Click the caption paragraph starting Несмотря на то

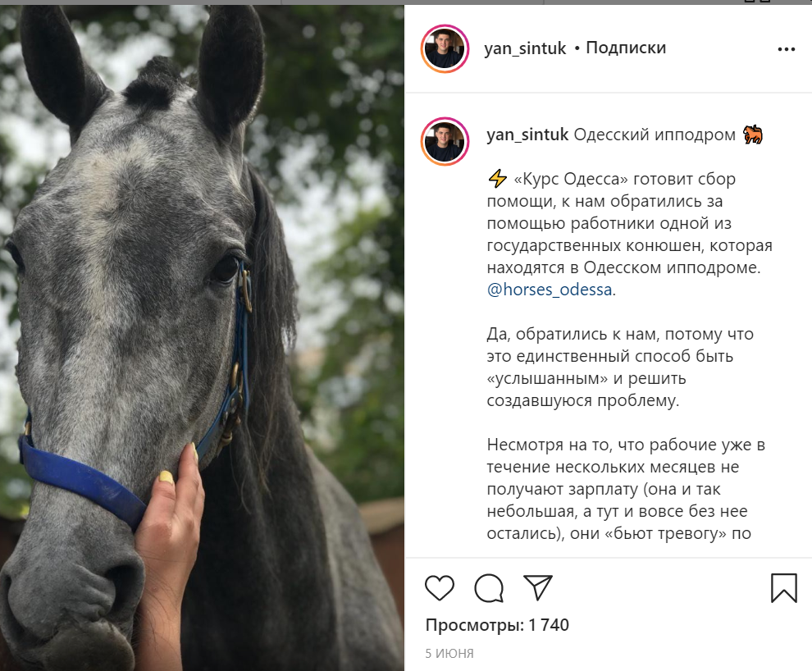click(x=626, y=489)
